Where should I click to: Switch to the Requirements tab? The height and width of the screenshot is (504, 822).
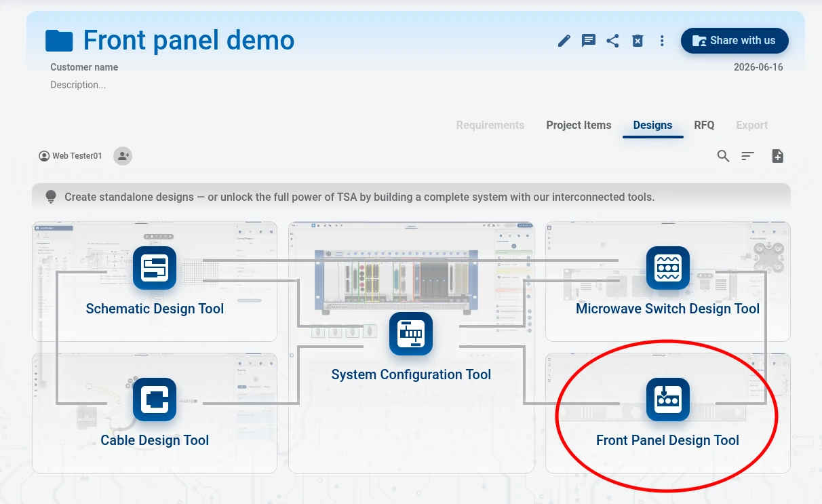click(x=490, y=125)
